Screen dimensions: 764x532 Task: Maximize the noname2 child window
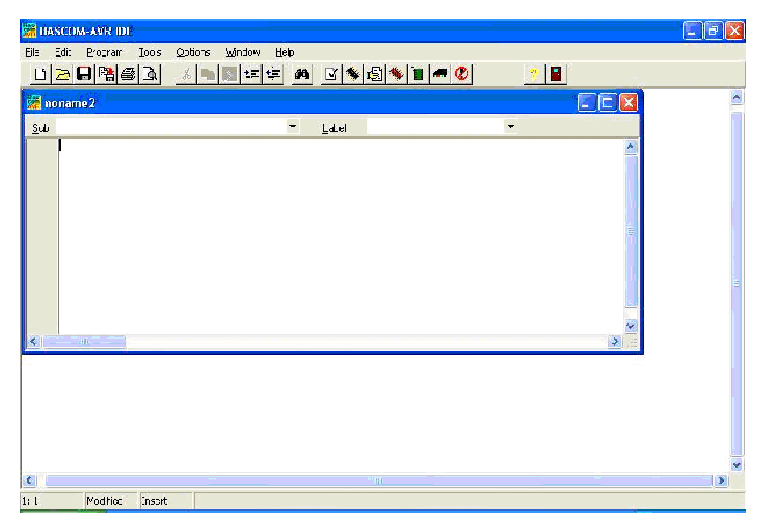pos(608,103)
